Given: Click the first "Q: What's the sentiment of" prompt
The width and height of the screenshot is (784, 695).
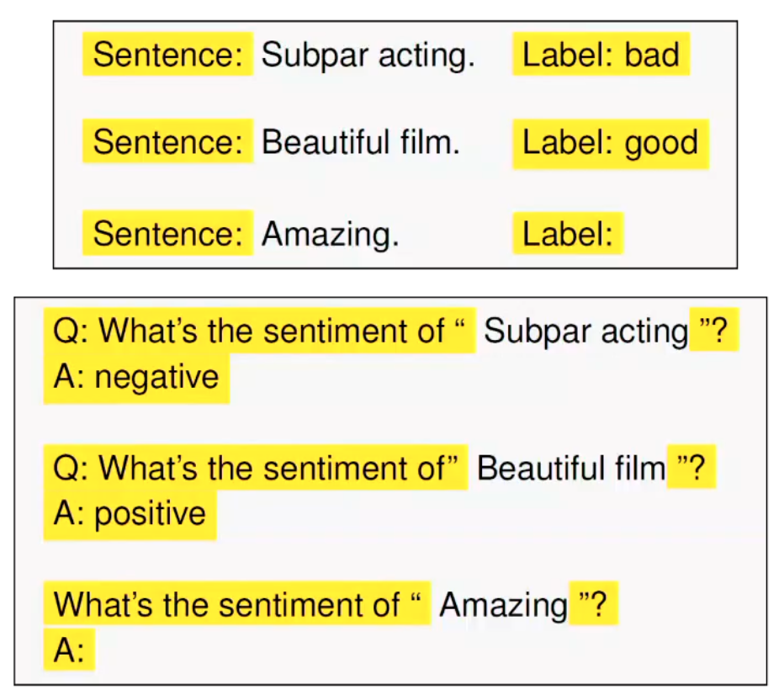Looking at the screenshot, I should 258,332.
